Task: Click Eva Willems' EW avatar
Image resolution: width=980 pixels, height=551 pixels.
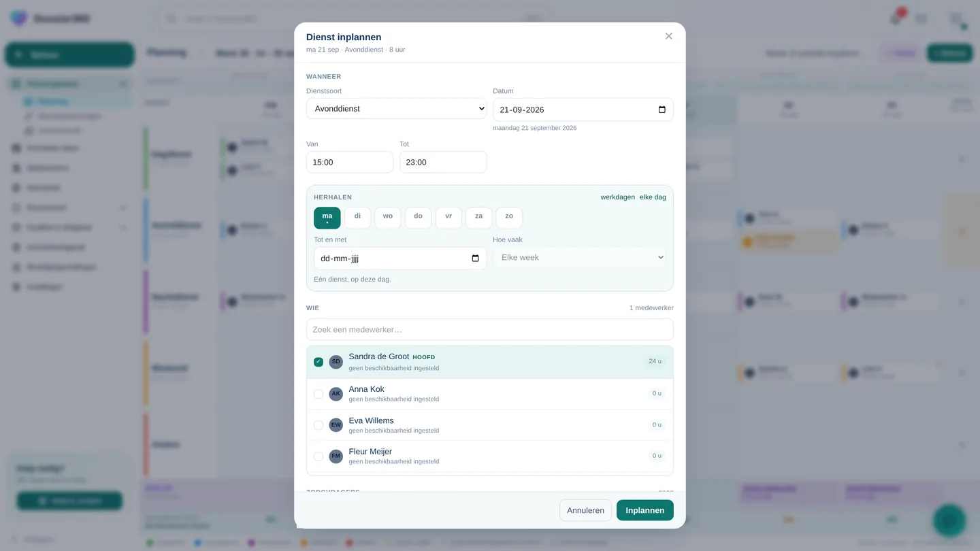Action: 336,425
